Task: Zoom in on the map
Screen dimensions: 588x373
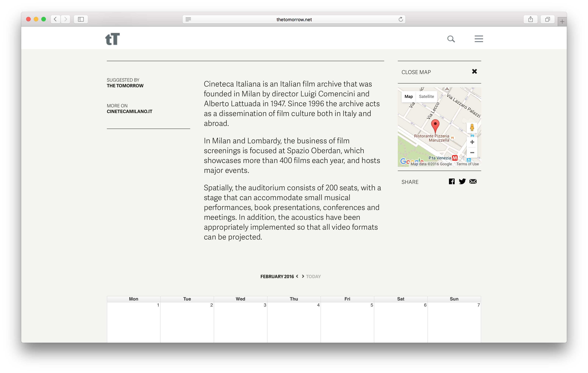Action: click(472, 142)
